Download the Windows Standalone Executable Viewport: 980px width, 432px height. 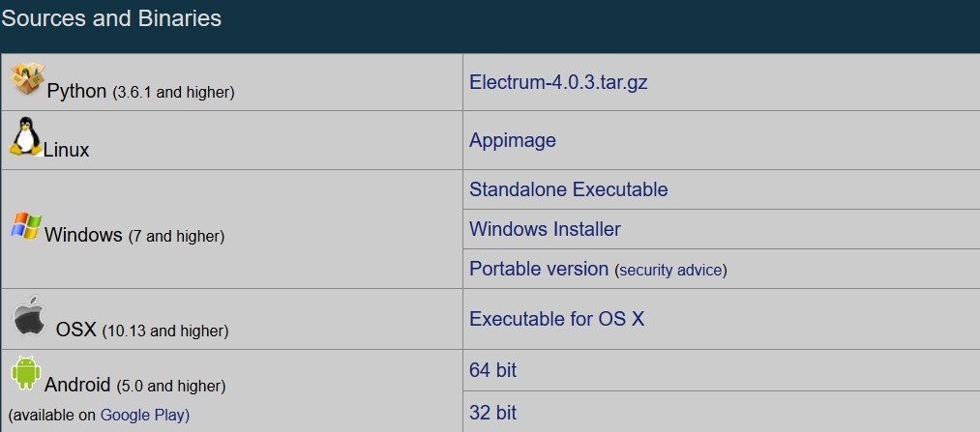(568, 189)
